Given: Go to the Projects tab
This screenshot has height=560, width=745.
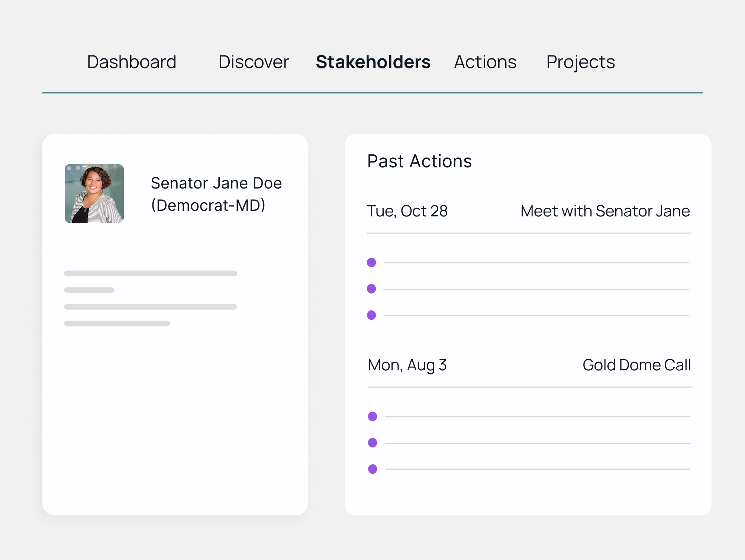Looking at the screenshot, I should (580, 62).
